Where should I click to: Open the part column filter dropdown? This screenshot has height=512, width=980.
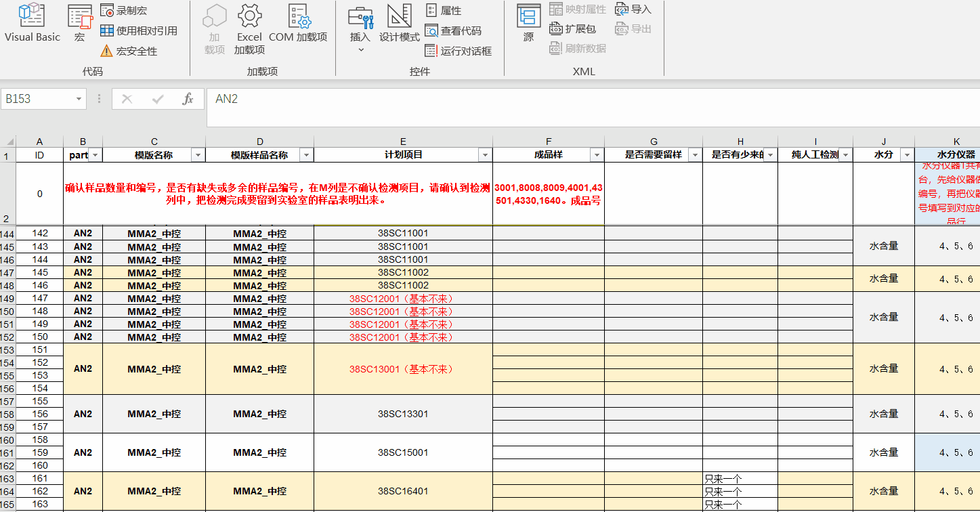coord(95,155)
